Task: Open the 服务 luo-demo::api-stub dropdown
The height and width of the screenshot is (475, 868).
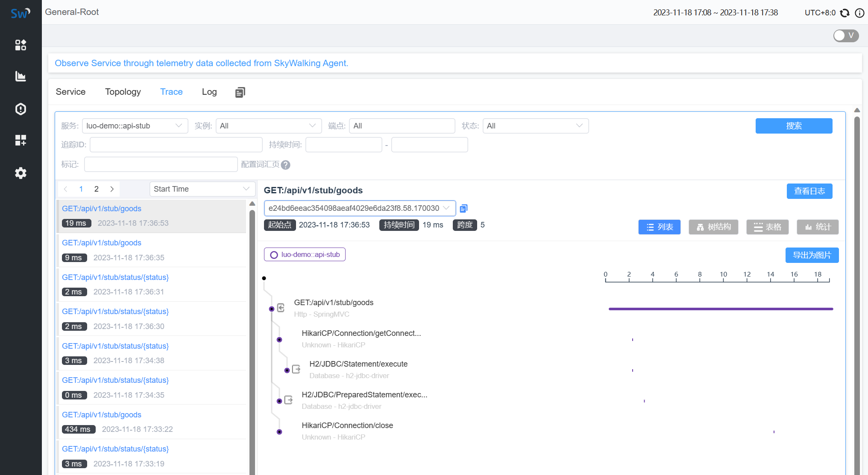Action: [135, 126]
